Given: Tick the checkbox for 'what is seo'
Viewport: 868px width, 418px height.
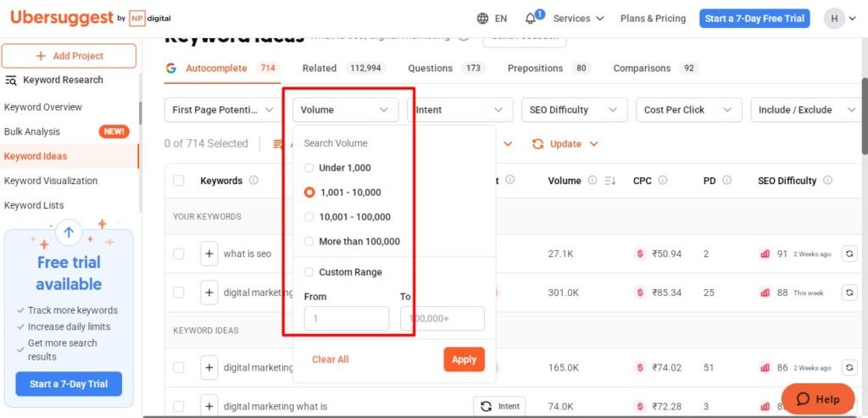Looking at the screenshot, I should (178, 254).
